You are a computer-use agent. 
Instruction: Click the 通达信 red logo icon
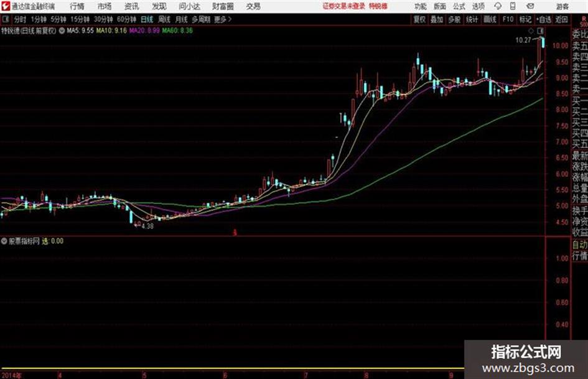[x=5, y=6]
